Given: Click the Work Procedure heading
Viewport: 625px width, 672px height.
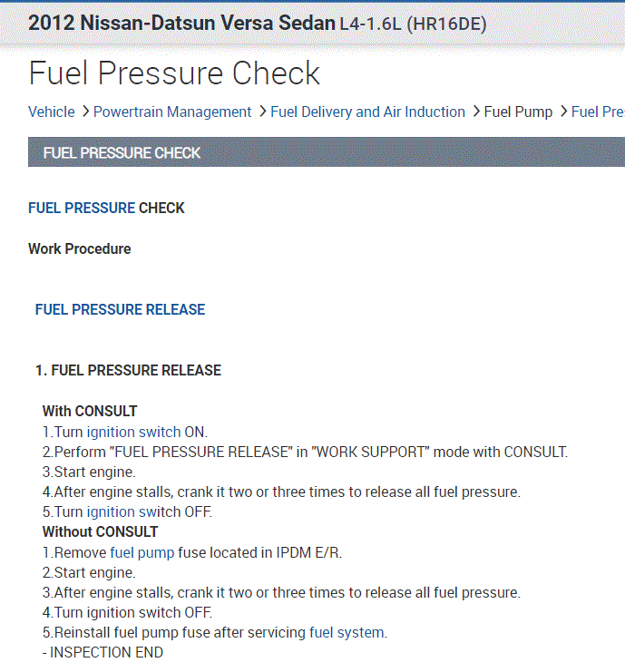Looking at the screenshot, I should pyautogui.click(x=80, y=249).
